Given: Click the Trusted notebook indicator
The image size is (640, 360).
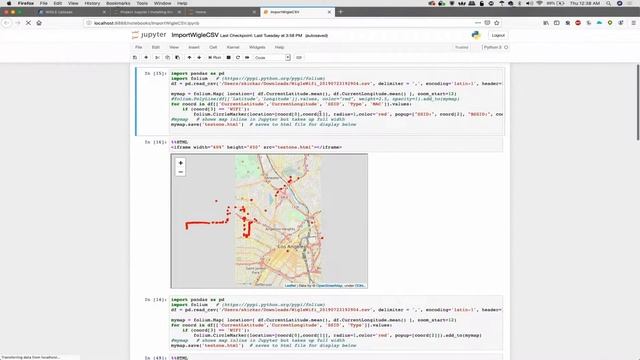Looking at the screenshot, I should click(x=462, y=47).
